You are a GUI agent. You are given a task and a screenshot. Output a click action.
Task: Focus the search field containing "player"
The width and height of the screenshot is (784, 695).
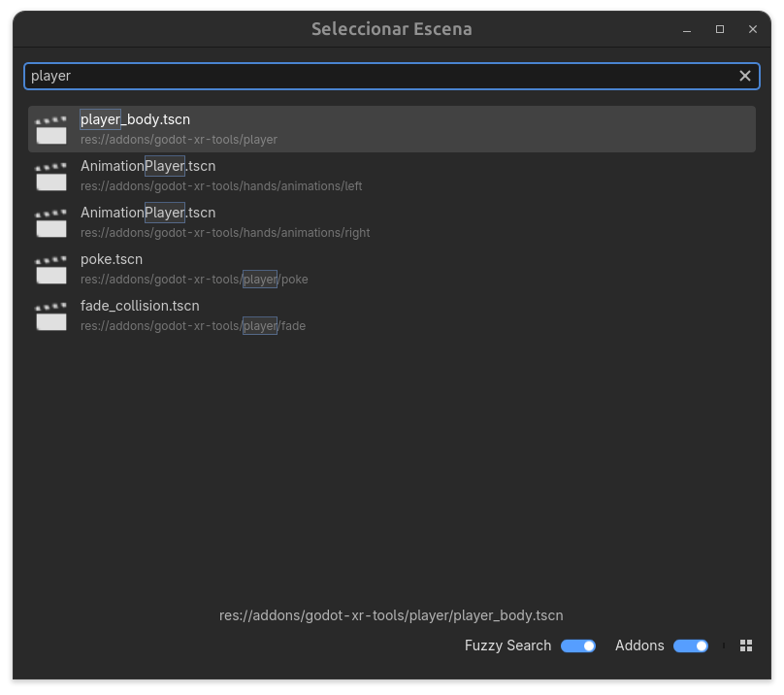[x=378, y=76]
